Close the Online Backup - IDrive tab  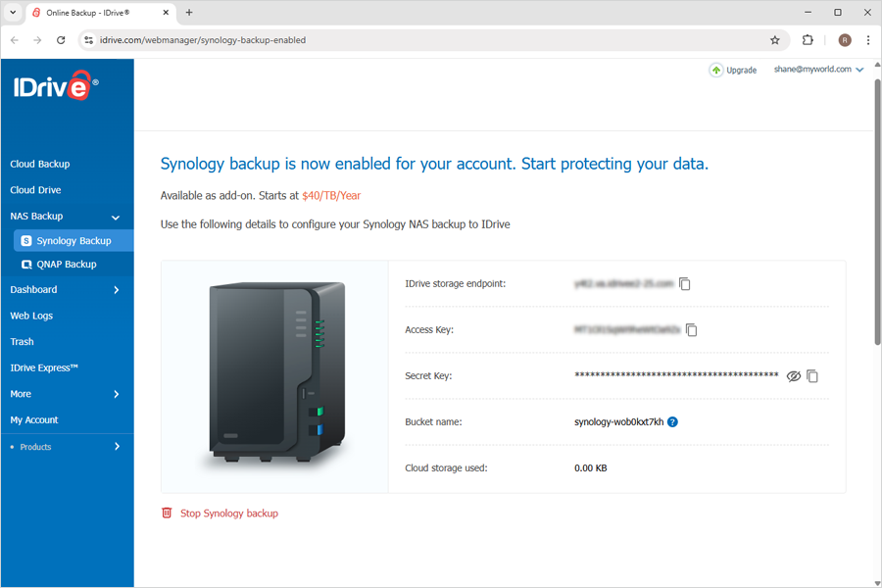click(166, 13)
